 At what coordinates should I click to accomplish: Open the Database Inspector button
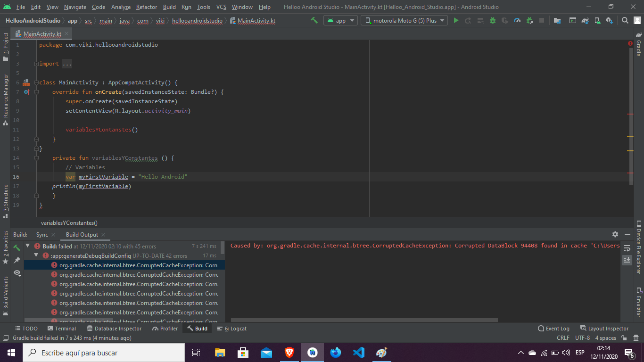(114, 329)
